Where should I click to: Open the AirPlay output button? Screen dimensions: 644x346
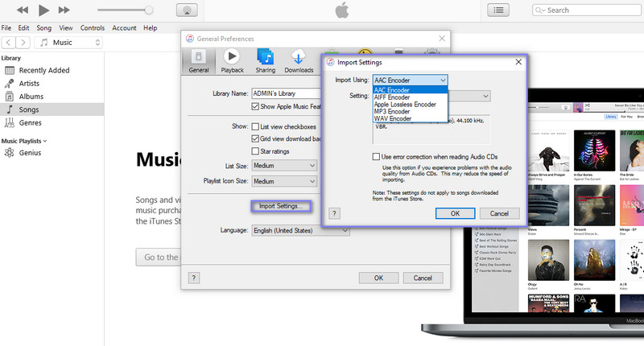click(x=187, y=10)
